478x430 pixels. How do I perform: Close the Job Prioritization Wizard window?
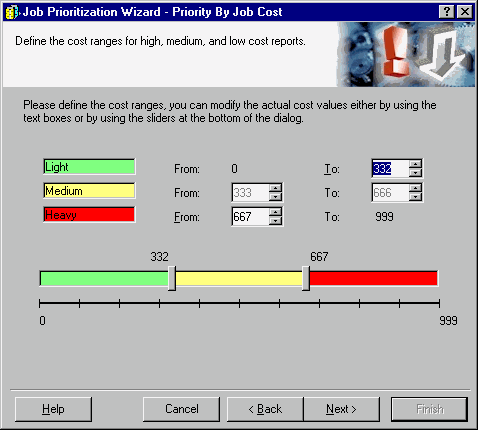(x=464, y=12)
